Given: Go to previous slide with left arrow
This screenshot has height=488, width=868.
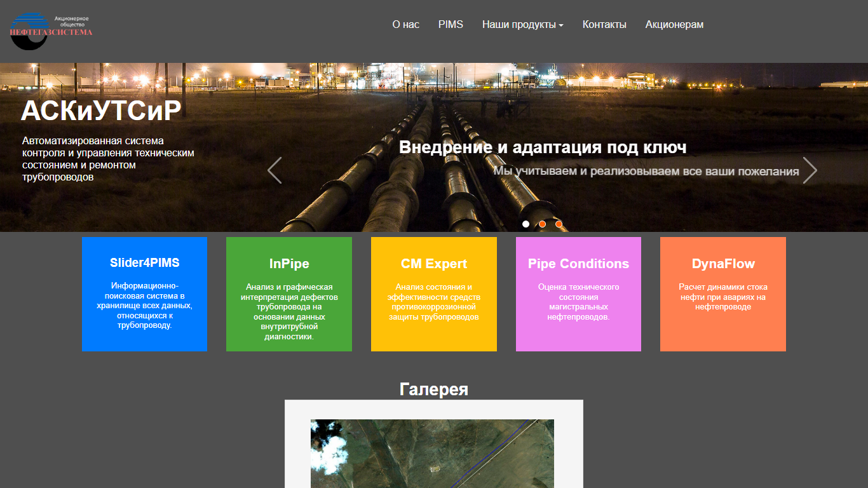Looking at the screenshot, I should 275,170.
